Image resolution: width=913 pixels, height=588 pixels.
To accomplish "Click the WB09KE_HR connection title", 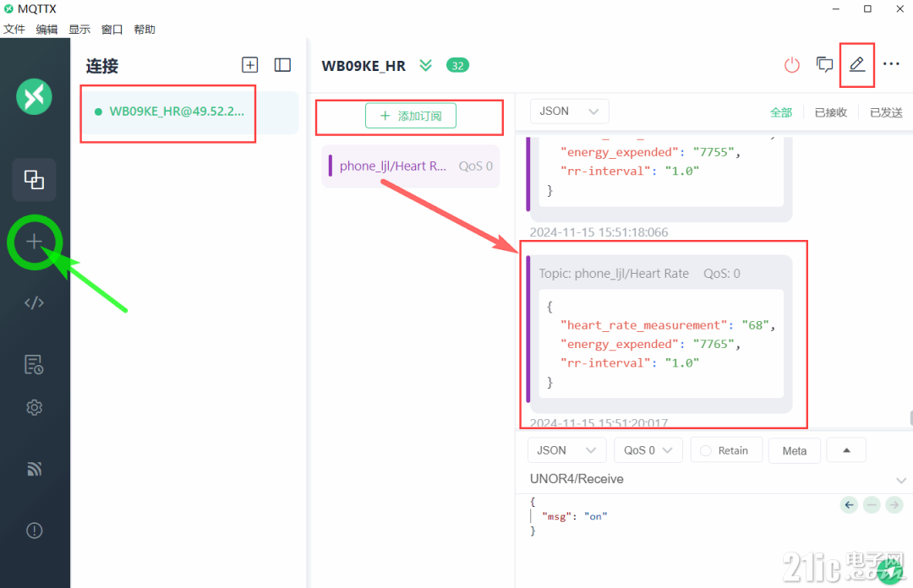I will 364,66.
